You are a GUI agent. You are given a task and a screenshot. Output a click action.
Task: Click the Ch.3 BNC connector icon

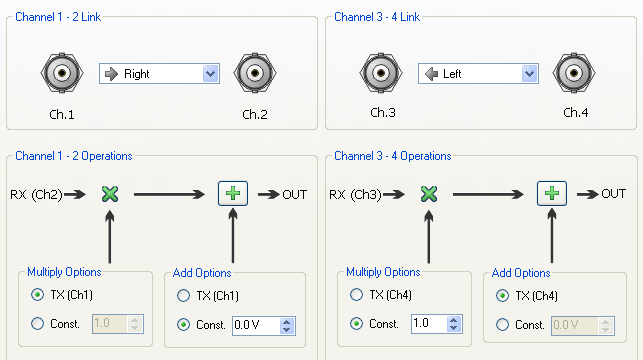(381, 73)
